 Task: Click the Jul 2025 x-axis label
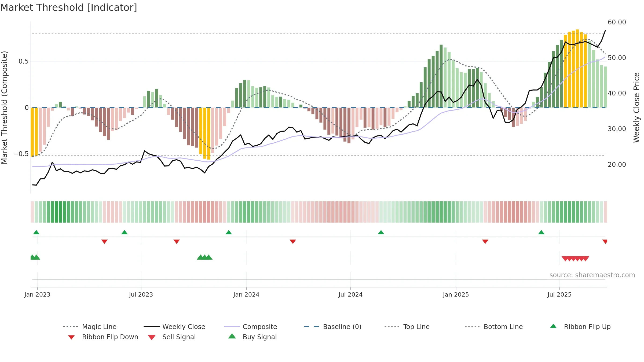(x=559, y=294)
